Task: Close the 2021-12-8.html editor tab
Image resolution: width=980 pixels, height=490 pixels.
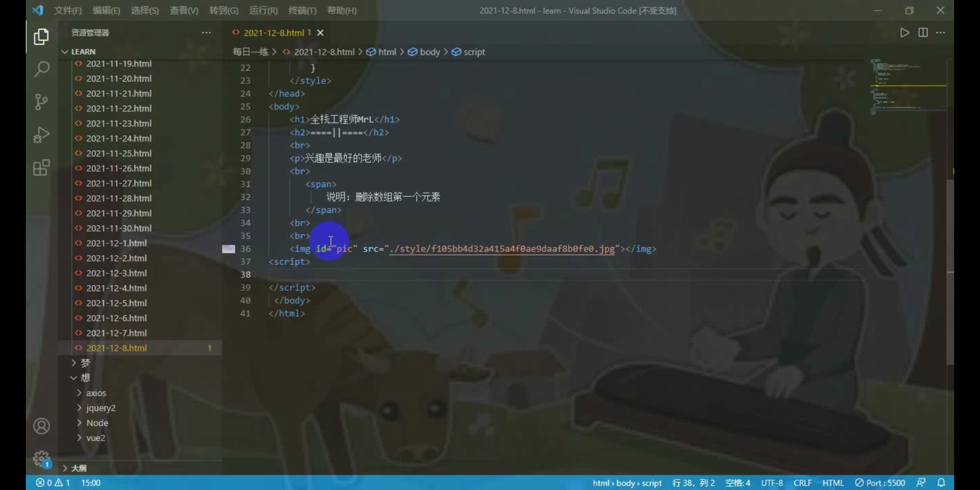Action: (320, 33)
